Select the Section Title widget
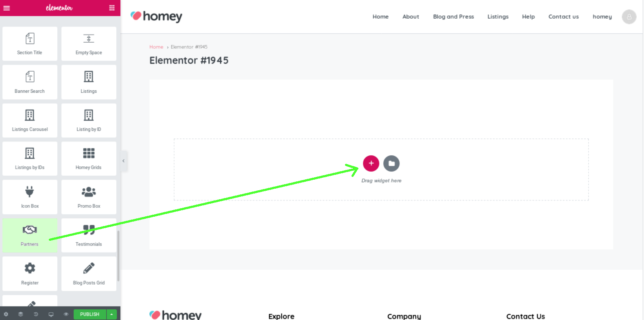Viewport: 644px width, 320px height. pyautogui.click(x=30, y=44)
